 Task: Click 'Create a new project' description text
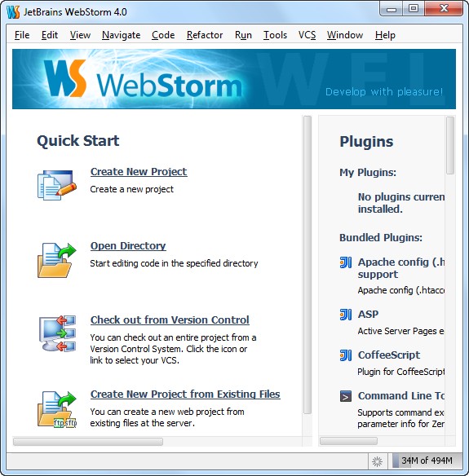132,189
